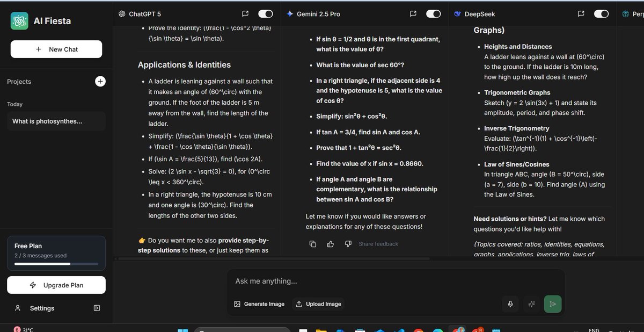Viewport: 644px width, 332px height.
Task: Click the Free Plan message usage bar
Action: [x=56, y=264]
